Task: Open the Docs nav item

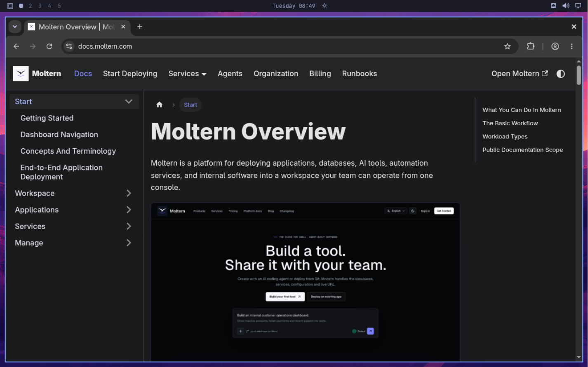Action: [x=83, y=74]
